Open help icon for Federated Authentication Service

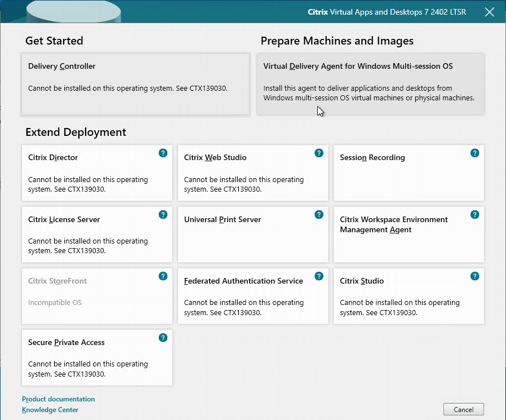coord(319,276)
